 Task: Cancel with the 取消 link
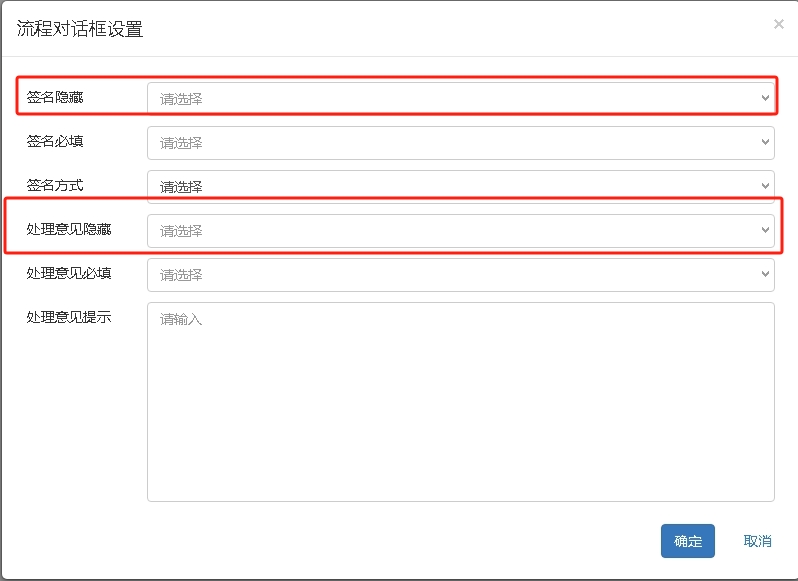[757, 541]
